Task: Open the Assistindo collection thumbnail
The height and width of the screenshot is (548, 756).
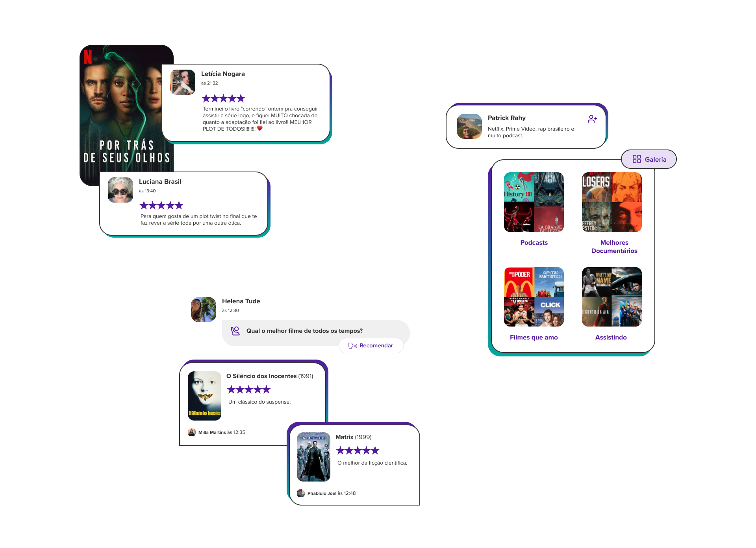Action: coord(612,297)
